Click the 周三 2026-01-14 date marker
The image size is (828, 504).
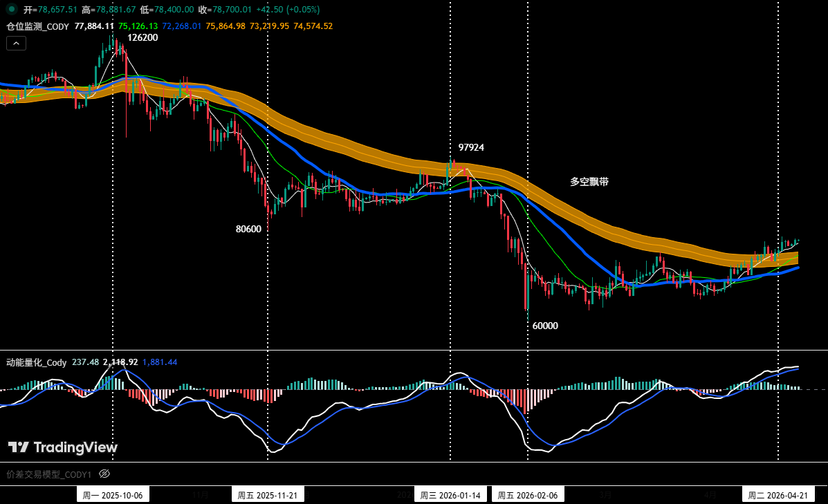point(450,494)
